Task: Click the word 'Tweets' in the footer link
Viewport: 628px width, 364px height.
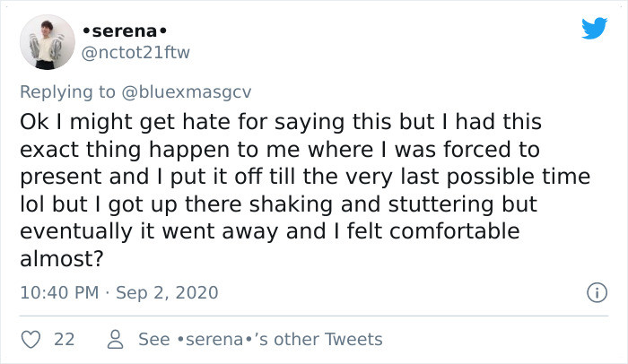Action: coord(353,340)
